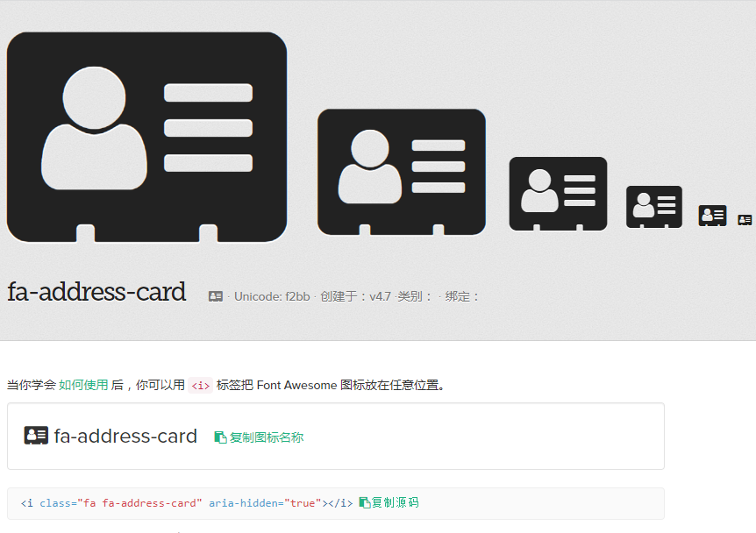
Task: Click the third-largest address card icon
Action: [x=558, y=194]
